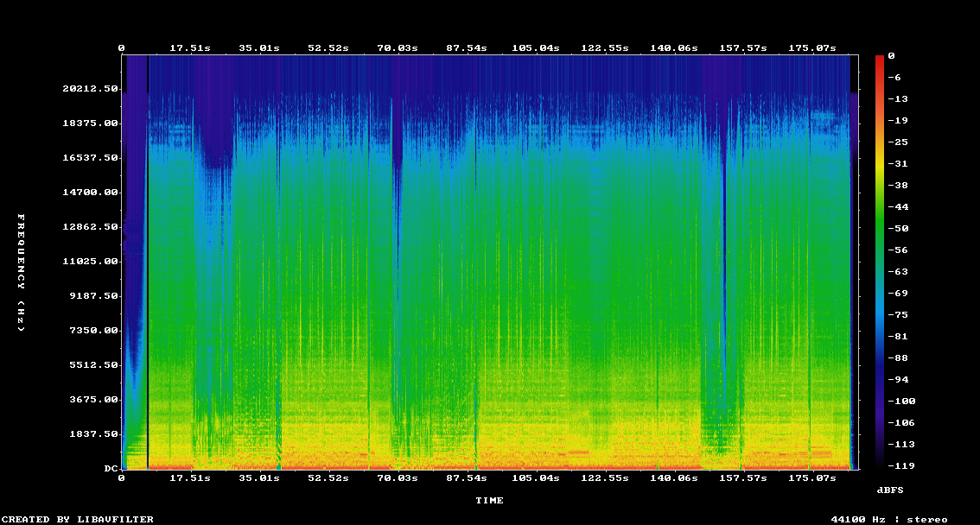Screen dimensions: 980x525
Task: Click the CREATED BY LIBAVFILTER text
Action: pyautogui.click(x=78, y=519)
